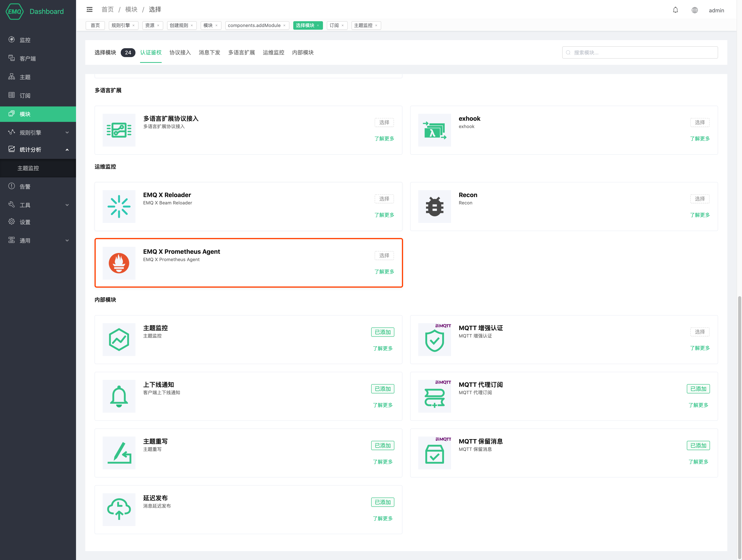Open 了解更多 link for Recon
This screenshot has height=560, width=742.
[700, 215]
